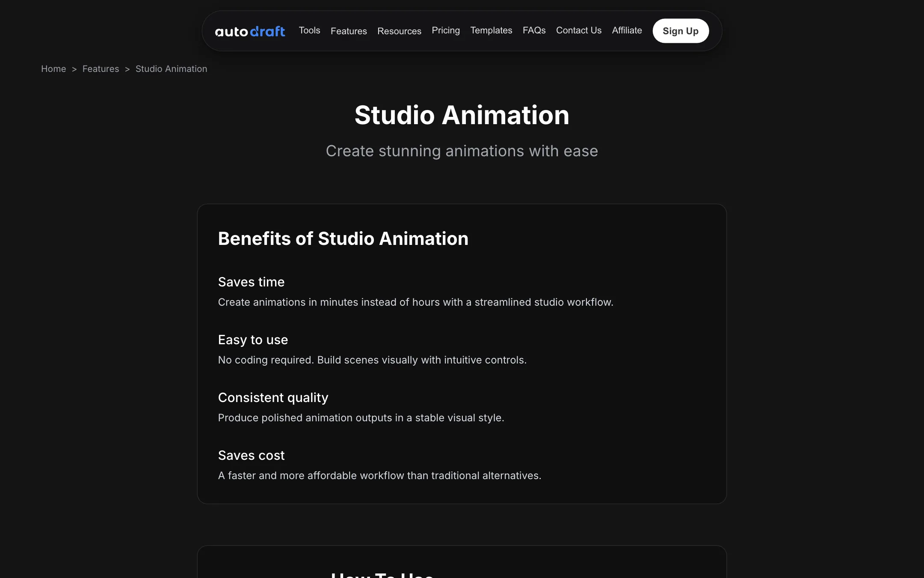This screenshot has height=578, width=924.
Task: Click 'Create stunning animations with ease' subtitle
Action: coord(462,151)
